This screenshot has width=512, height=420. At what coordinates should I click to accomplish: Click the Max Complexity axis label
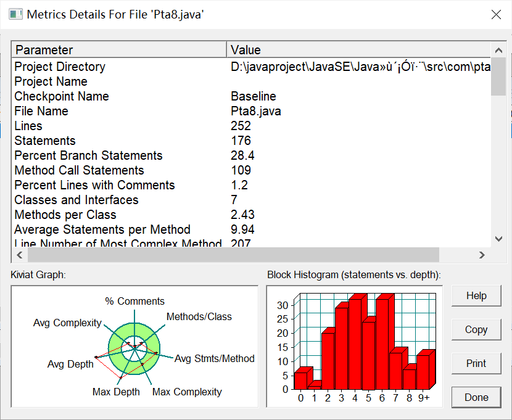[187, 392]
